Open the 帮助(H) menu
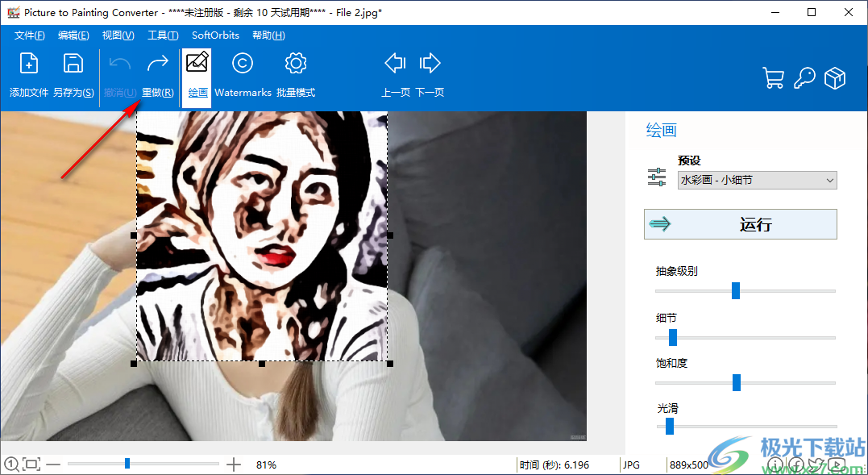 coord(268,35)
